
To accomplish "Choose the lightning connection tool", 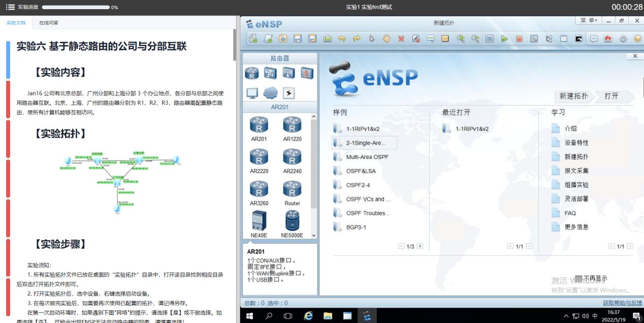I will pos(288,92).
